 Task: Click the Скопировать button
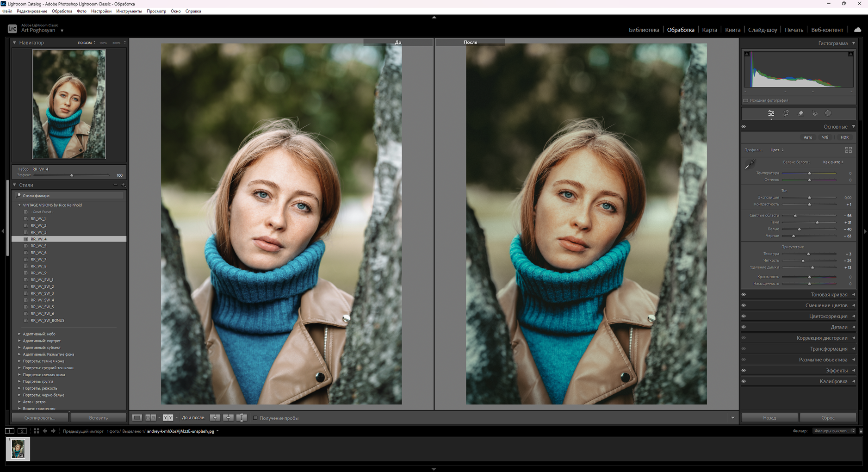[40, 417]
